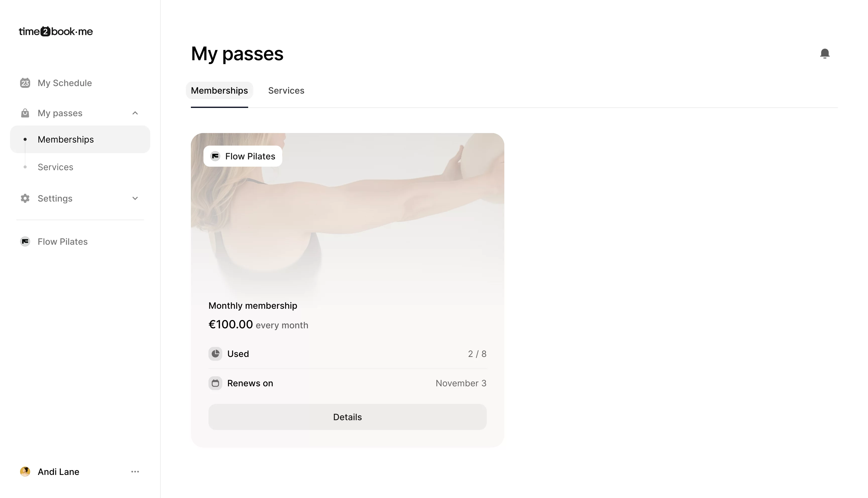This screenshot has width=868, height=498.
Task: Open the Settings gear icon
Action: click(x=25, y=198)
